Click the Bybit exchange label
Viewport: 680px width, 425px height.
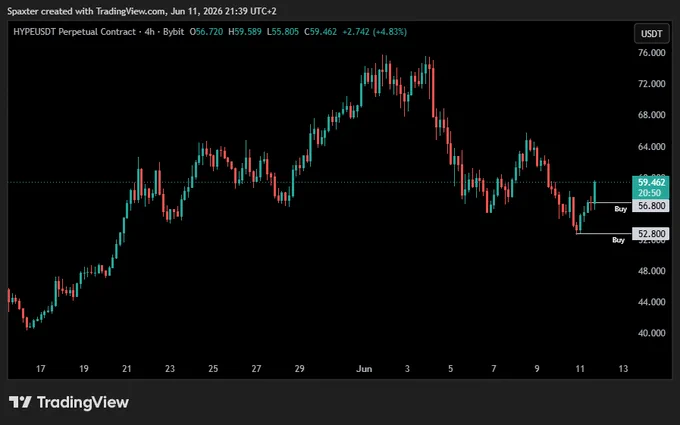(173, 32)
